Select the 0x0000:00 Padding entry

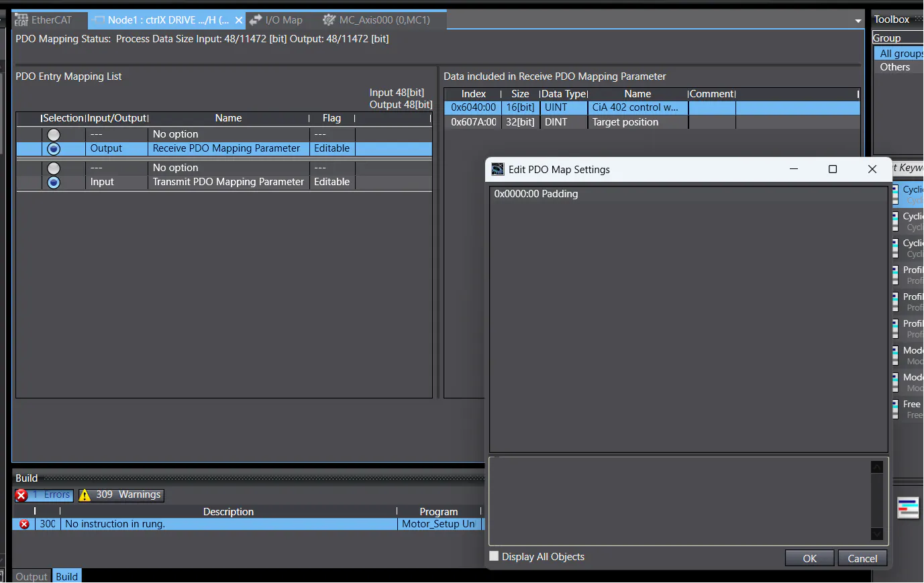[535, 194]
